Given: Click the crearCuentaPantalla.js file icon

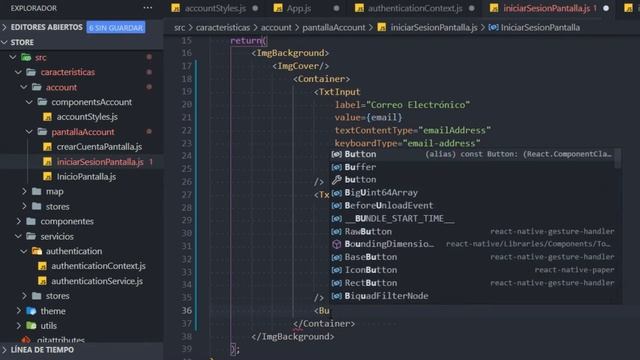Looking at the screenshot, I should [47, 147].
